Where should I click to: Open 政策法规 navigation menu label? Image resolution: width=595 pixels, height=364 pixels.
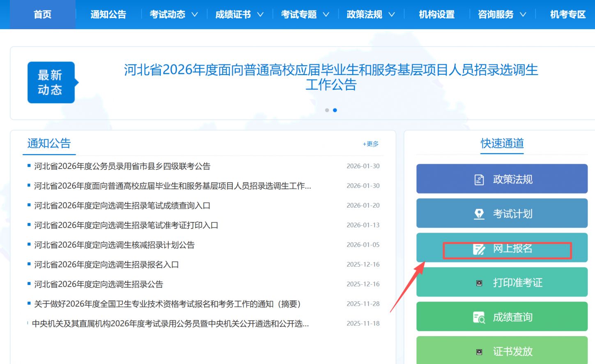pos(365,14)
